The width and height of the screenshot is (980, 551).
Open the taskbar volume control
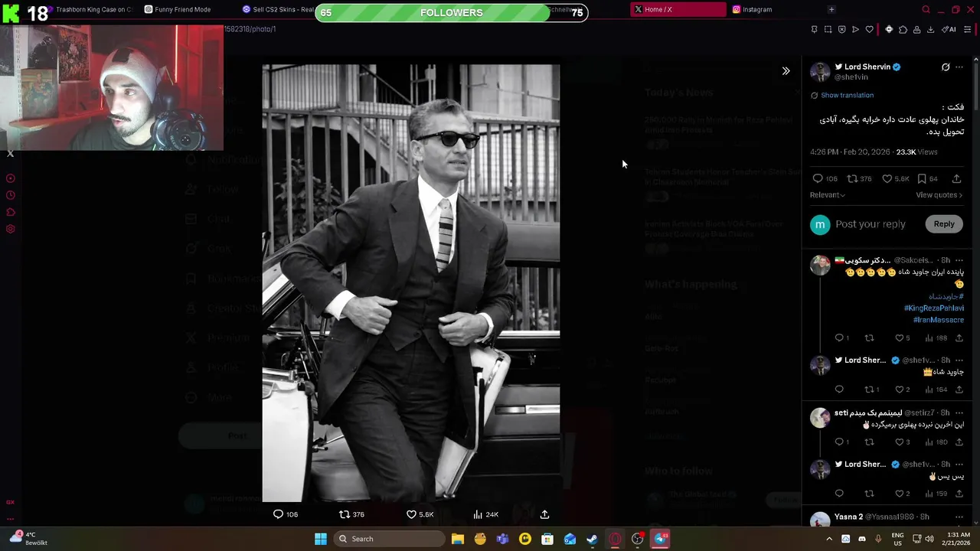coord(929,539)
